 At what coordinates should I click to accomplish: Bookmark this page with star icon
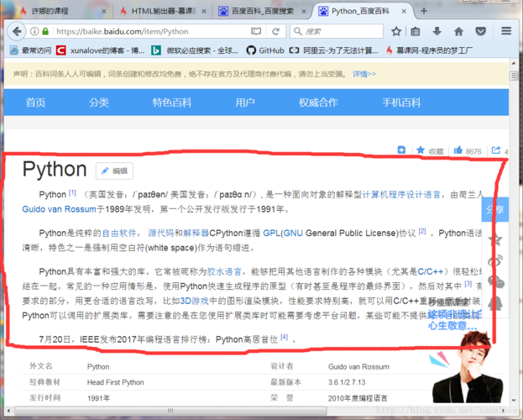396,31
